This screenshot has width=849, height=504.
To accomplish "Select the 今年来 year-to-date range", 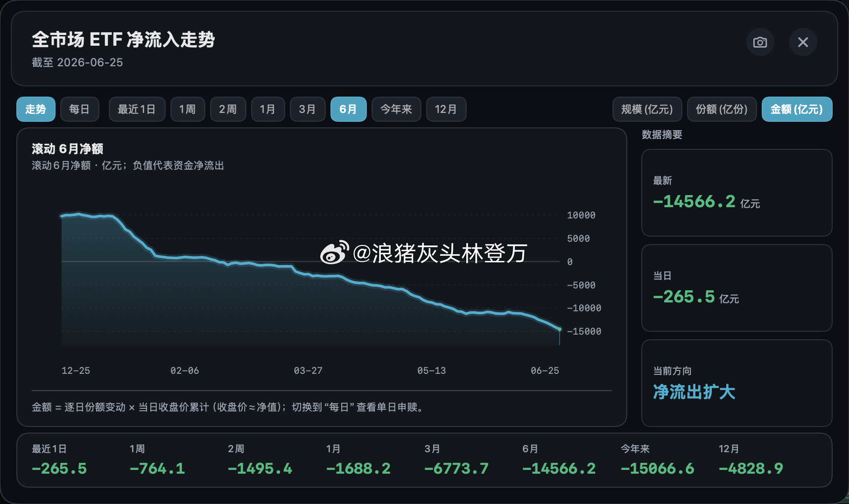I will [x=396, y=109].
